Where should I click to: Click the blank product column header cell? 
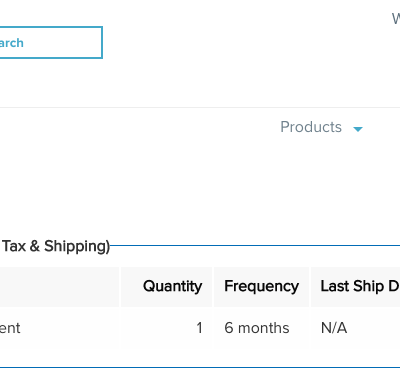[59, 287]
